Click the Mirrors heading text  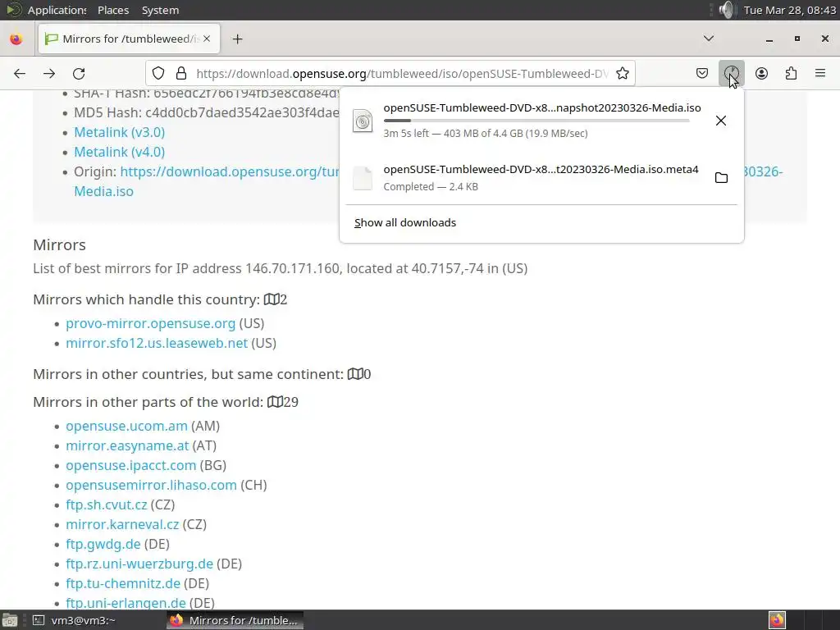[59, 245]
